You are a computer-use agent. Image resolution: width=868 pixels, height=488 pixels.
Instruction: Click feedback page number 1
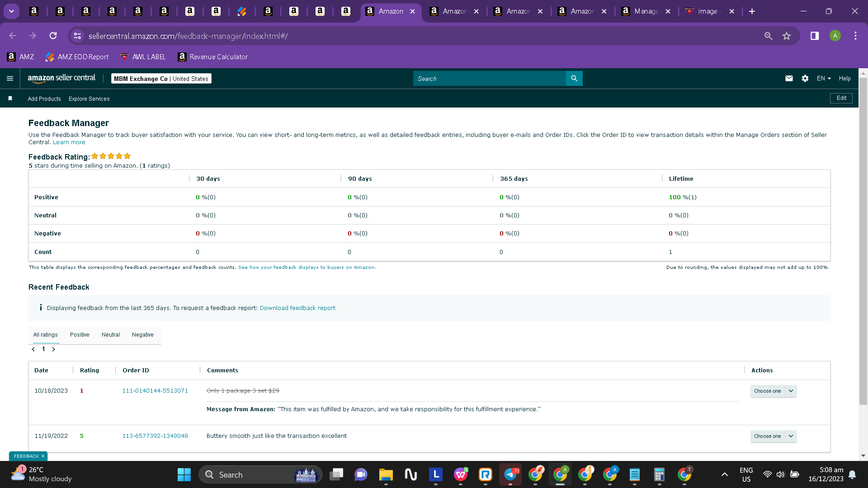[x=43, y=349]
